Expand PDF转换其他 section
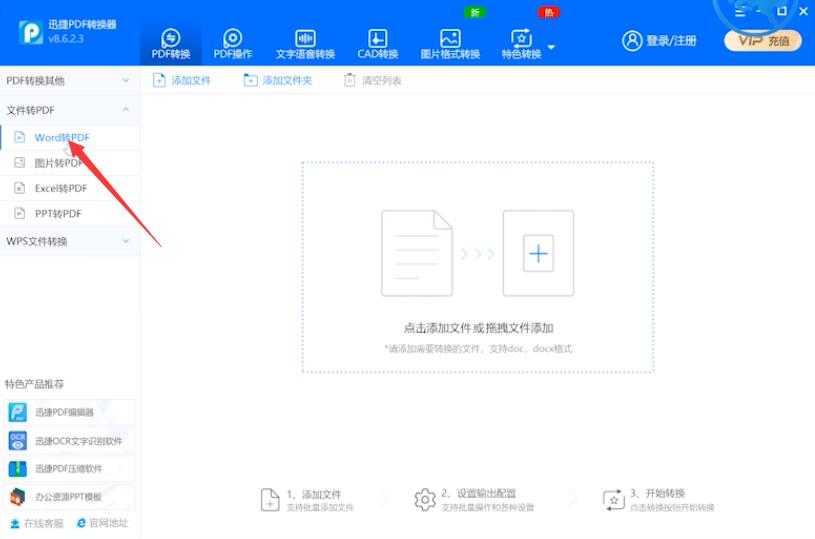The height and width of the screenshot is (539, 815). tap(70, 81)
